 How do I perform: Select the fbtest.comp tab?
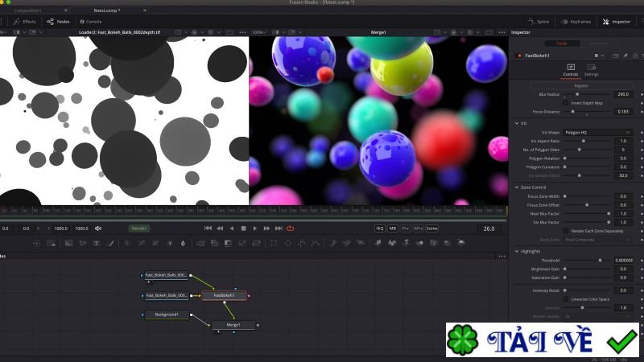[x=106, y=10]
